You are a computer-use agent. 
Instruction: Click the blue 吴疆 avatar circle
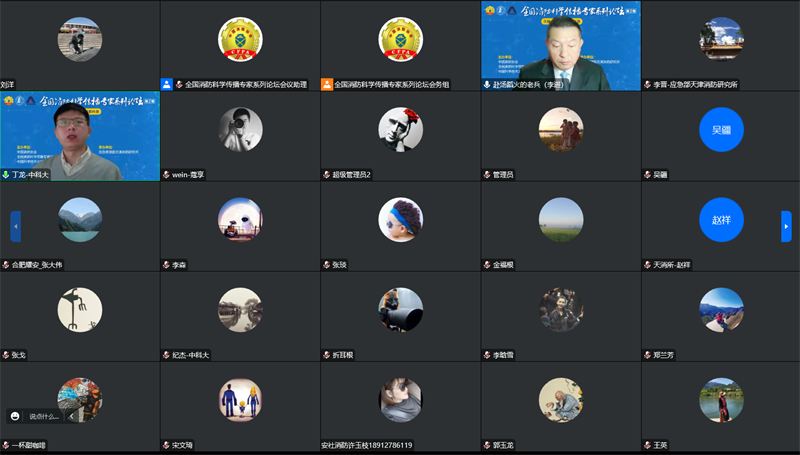(x=721, y=130)
